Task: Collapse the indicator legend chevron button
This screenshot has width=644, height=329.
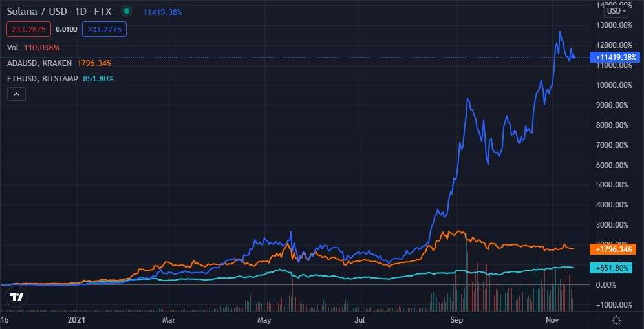Action: [16, 94]
